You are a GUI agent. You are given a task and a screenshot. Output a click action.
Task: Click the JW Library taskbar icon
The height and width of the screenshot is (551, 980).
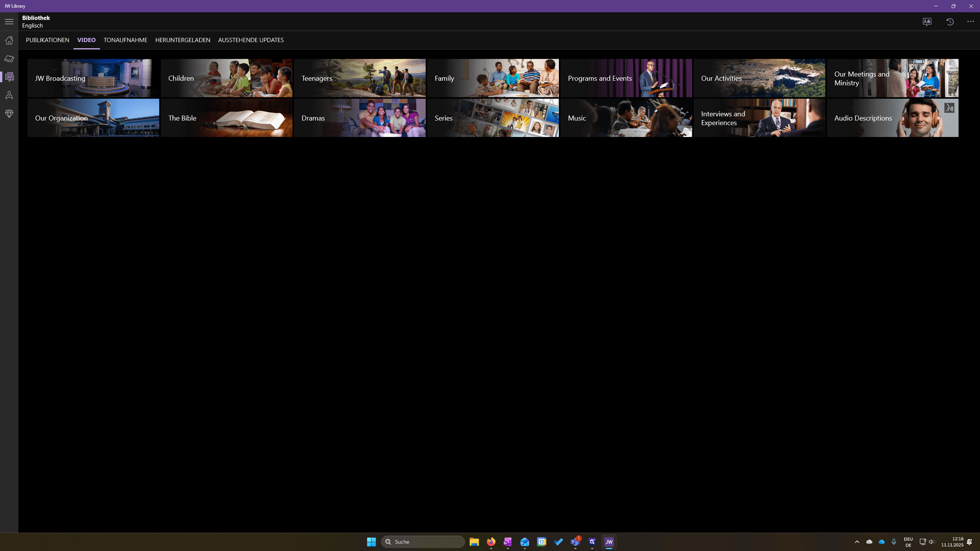[x=609, y=542]
